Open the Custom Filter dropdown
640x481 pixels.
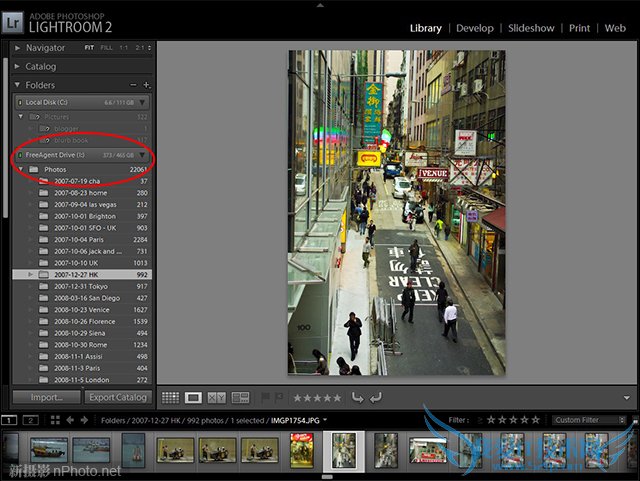pyautogui.click(x=589, y=421)
